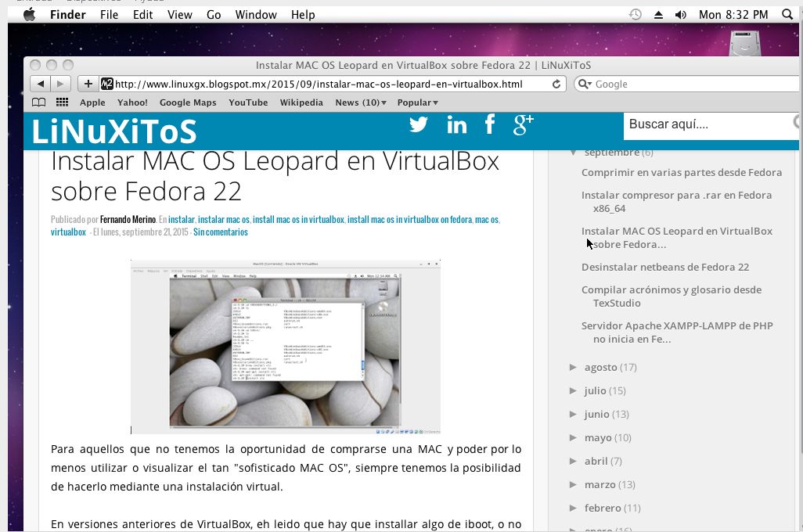Open the Help menu
The width and height of the screenshot is (803, 532).
(303, 15)
